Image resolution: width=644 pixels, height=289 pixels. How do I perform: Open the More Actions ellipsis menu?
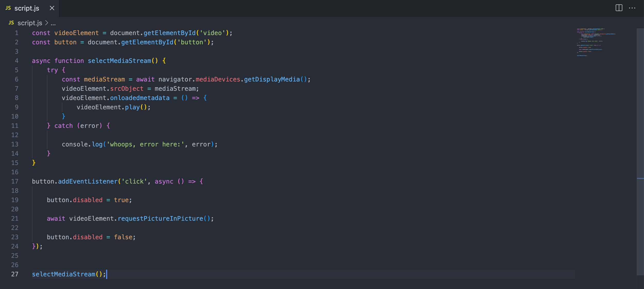tap(632, 8)
